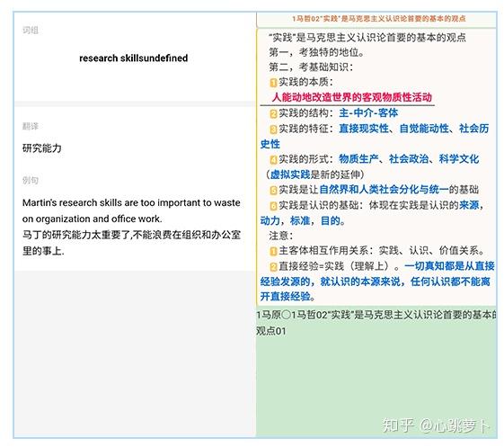Click the blue text 来源 in item 6

tap(469, 205)
